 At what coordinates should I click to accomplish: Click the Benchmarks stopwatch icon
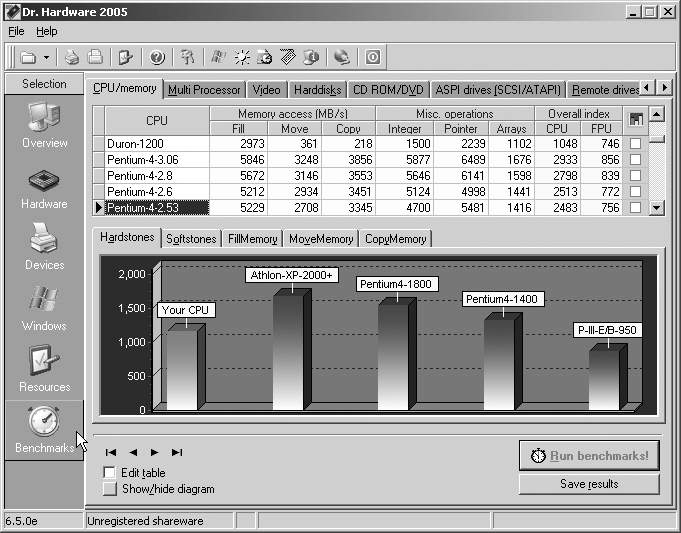pos(44,423)
